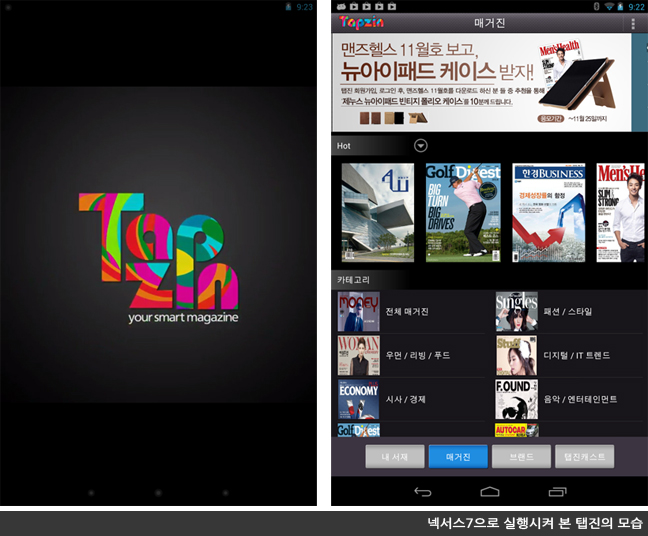648x536 pixels.
Task: Select the 우먼 / 리빙 / 푸드 category
Action: pyautogui.click(x=411, y=355)
